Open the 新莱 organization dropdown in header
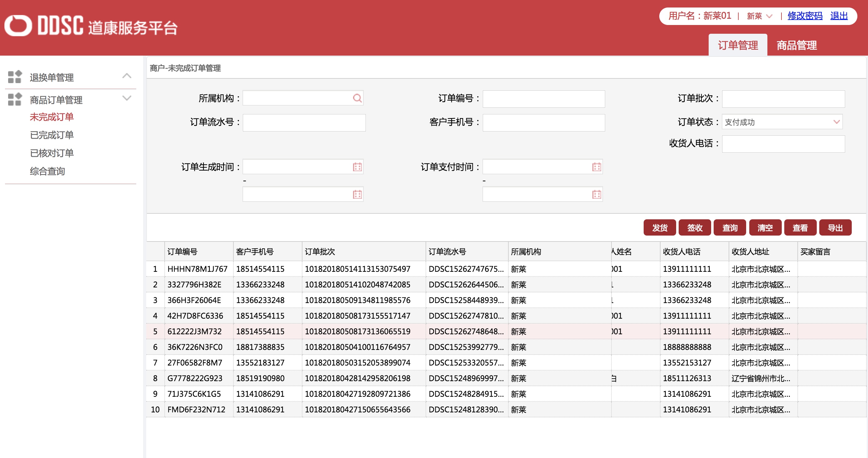 (760, 16)
